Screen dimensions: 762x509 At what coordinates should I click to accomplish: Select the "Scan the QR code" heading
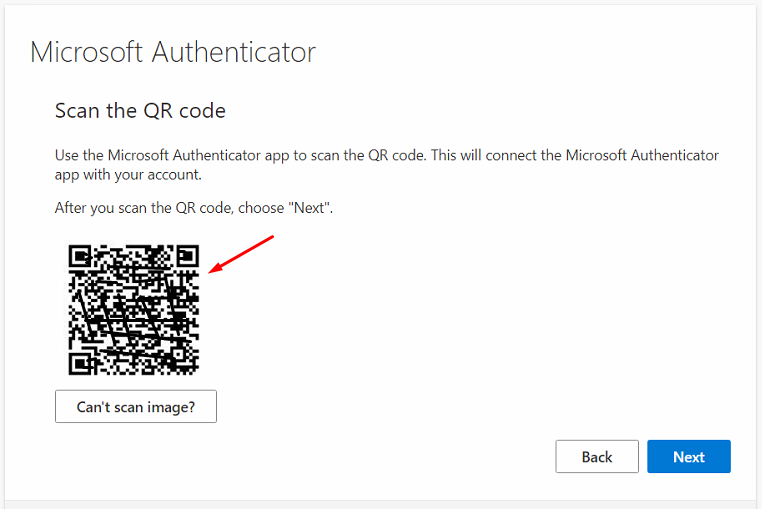(x=140, y=111)
